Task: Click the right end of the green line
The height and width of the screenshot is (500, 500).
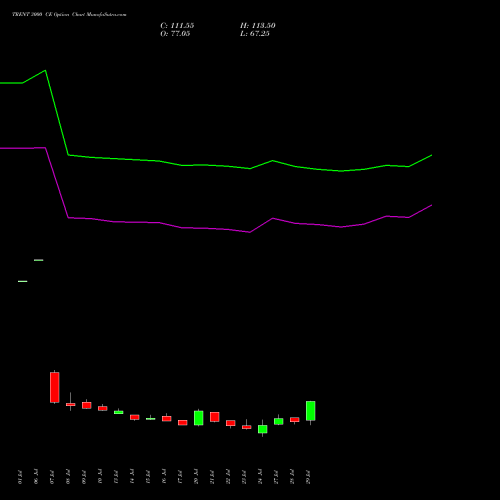Action: 431,155
